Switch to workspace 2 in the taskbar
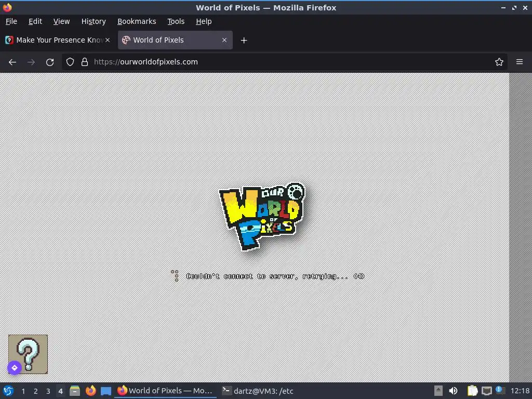 click(36, 391)
